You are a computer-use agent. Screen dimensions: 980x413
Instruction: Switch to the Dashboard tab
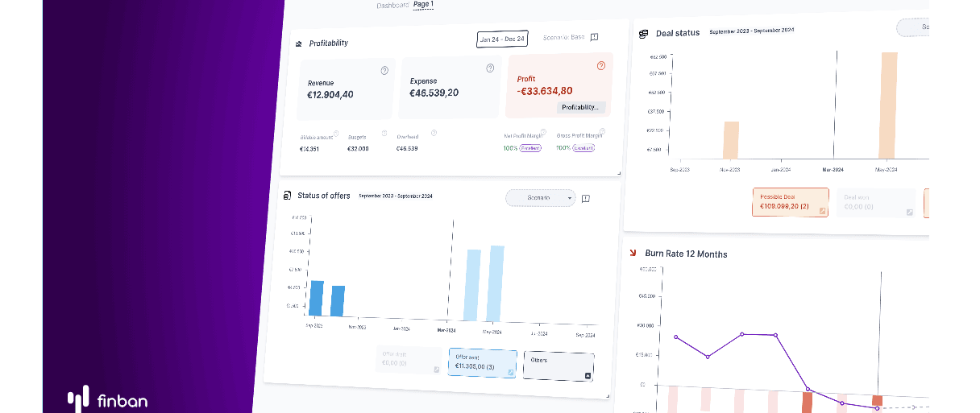click(392, 6)
